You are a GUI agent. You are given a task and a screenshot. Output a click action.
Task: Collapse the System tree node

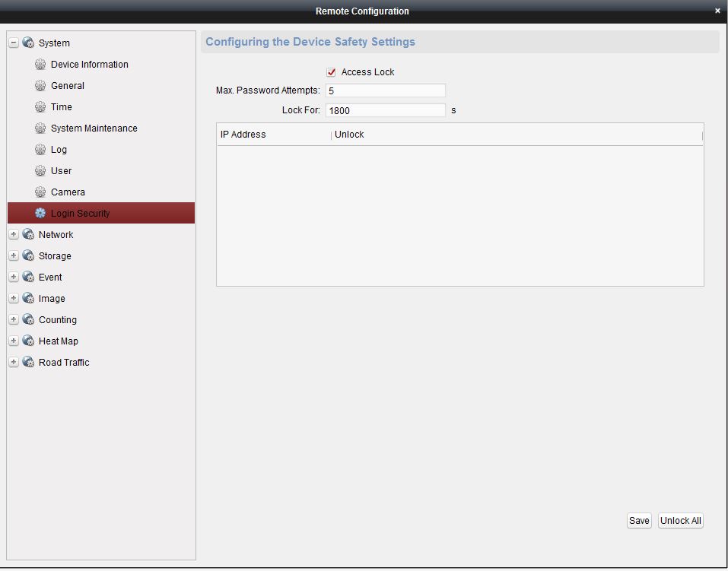[14, 43]
